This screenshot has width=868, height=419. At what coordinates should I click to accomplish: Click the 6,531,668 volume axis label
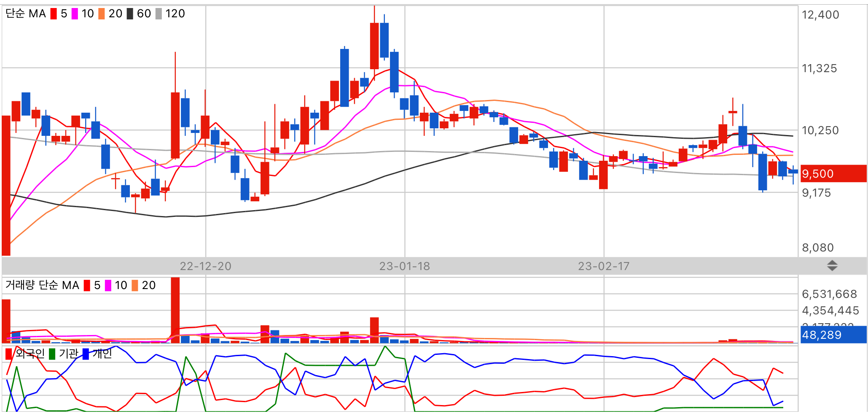[x=829, y=294]
